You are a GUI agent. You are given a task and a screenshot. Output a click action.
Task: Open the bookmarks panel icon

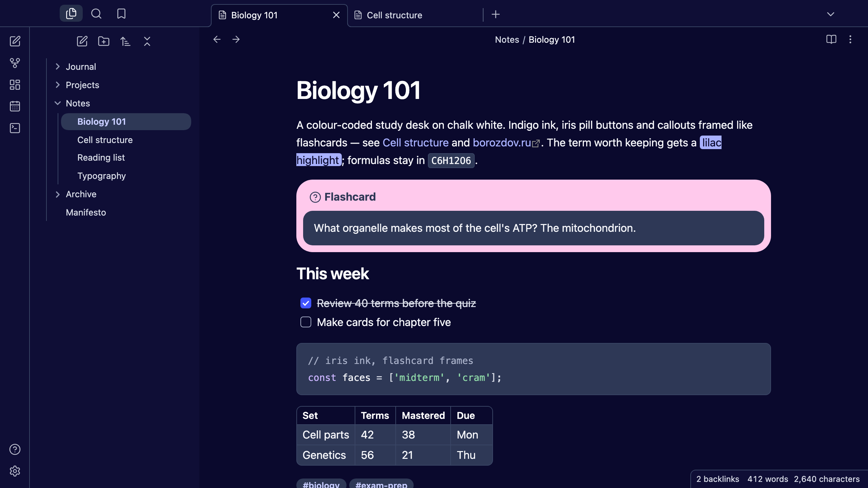121,14
